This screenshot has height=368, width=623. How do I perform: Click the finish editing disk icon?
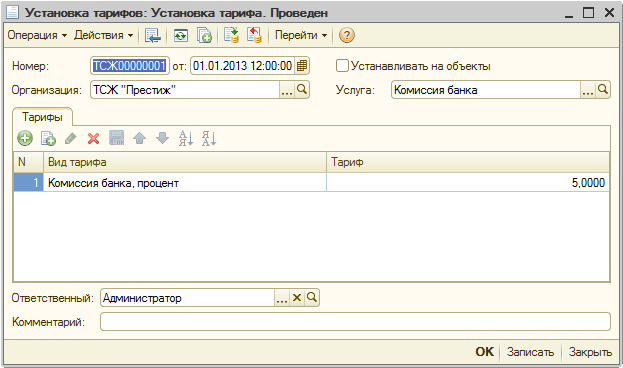(x=117, y=138)
